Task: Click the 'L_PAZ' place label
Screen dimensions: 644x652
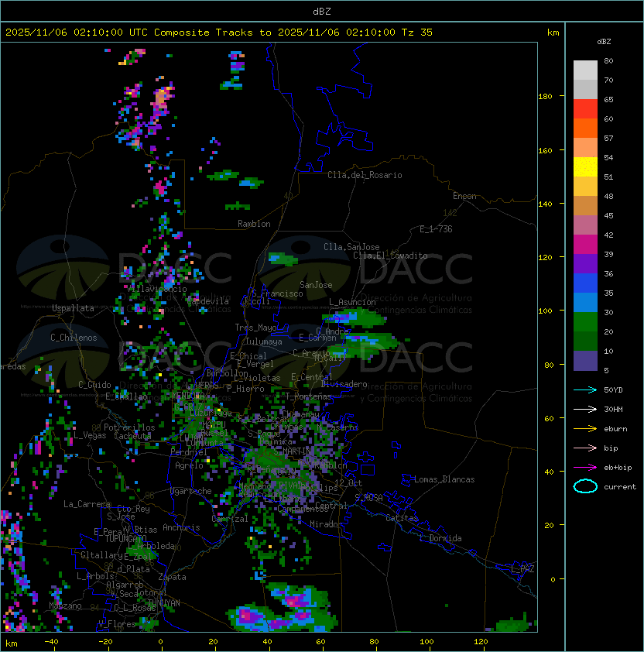Action: click(522, 569)
